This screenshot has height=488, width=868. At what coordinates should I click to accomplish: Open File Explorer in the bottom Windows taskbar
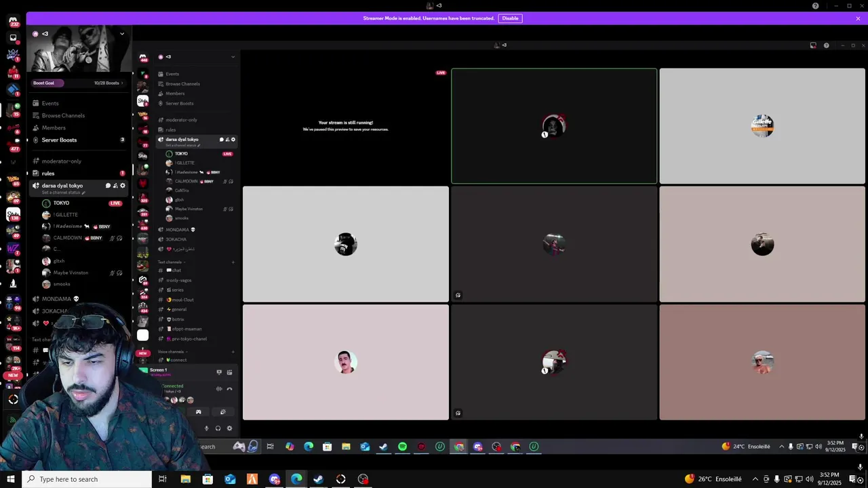click(185, 479)
